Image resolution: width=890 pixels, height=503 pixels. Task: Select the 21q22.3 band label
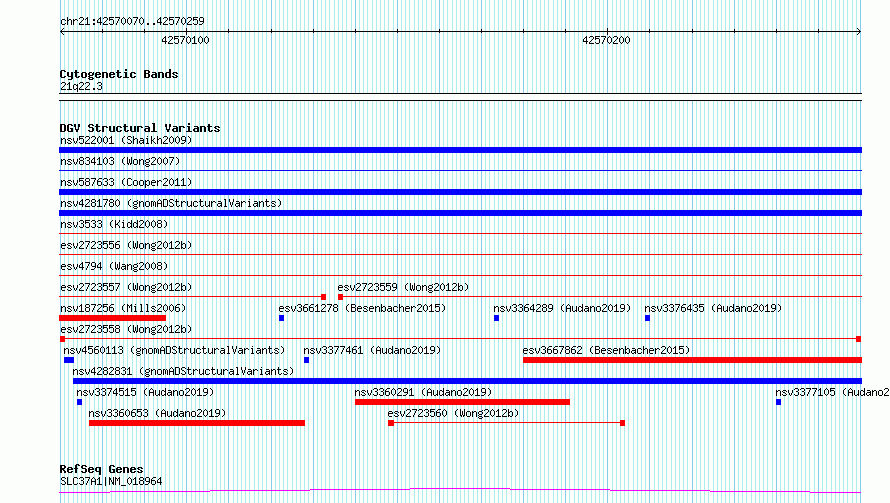[81, 86]
